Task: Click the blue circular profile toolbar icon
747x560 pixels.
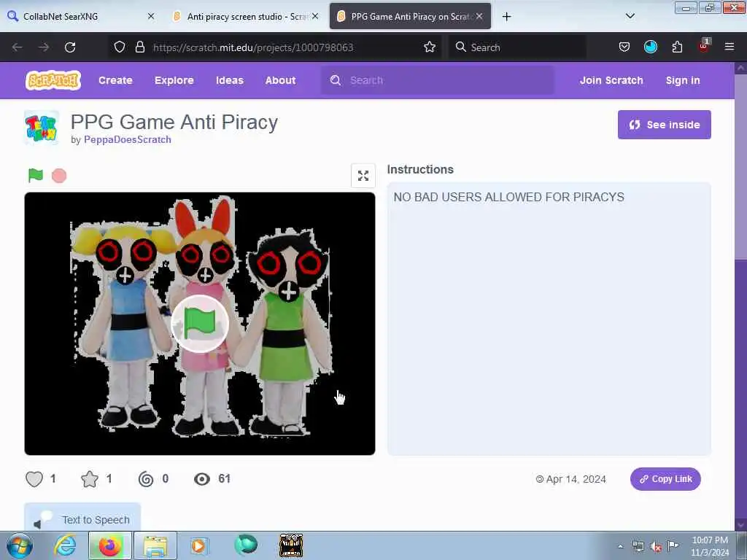Action: point(650,47)
